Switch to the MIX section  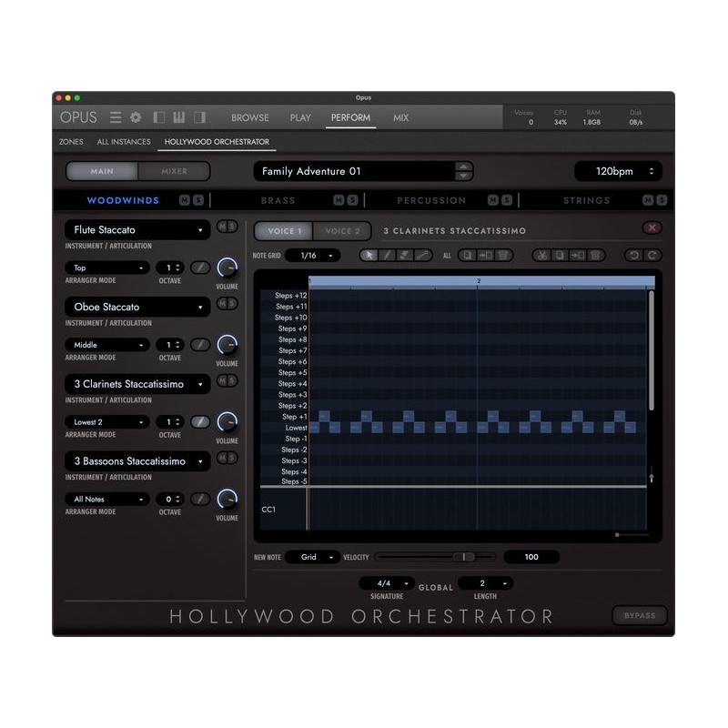[x=400, y=117]
